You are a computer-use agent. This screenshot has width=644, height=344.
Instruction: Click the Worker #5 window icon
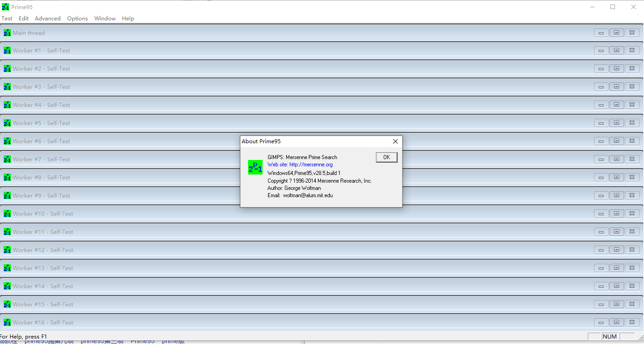click(7, 123)
